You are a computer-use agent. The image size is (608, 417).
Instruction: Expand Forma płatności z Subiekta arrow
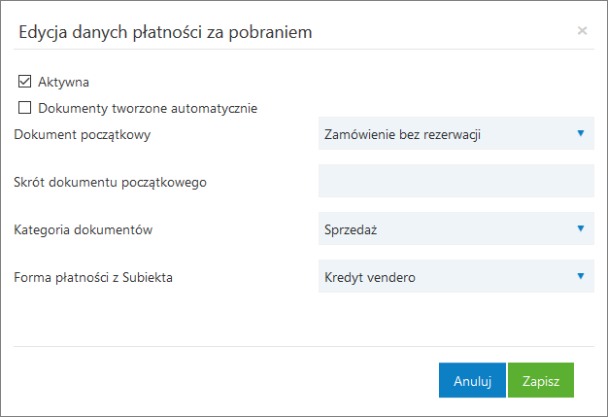(579, 277)
